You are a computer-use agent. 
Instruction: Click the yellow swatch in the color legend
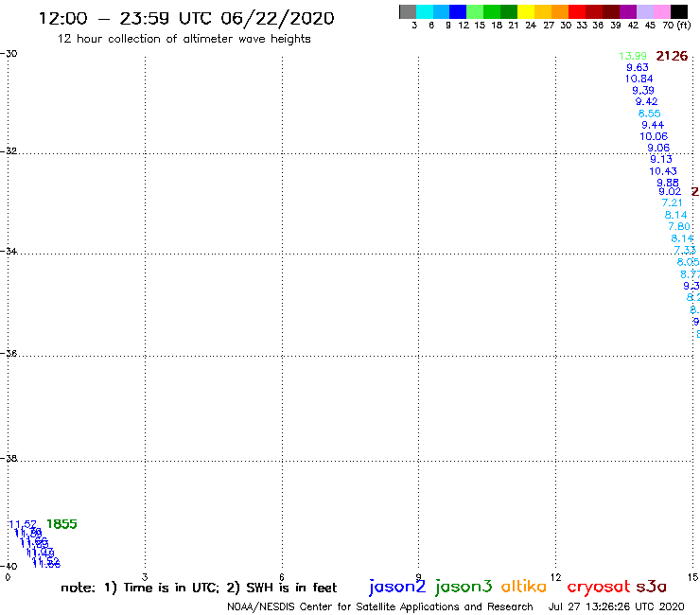point(526,11)
